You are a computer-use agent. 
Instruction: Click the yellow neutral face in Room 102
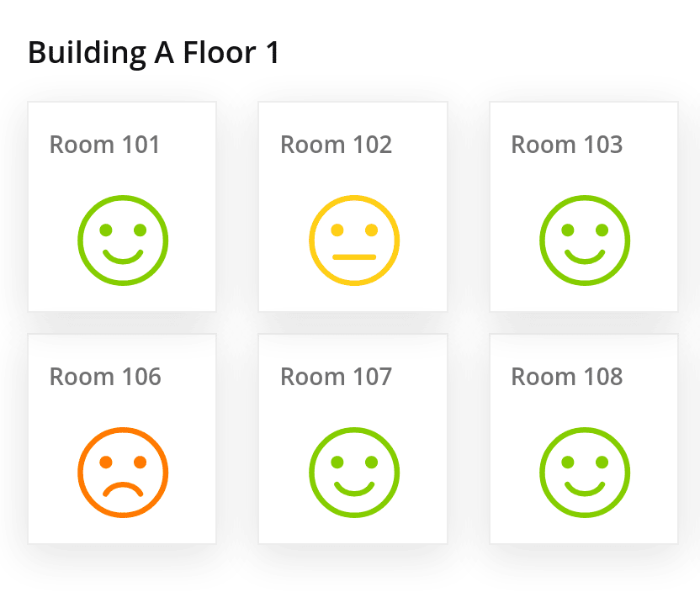[354, 240]
